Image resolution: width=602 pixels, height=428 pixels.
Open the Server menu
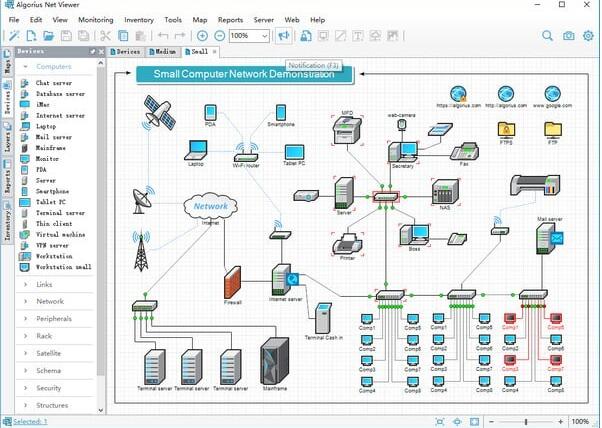[x=264, y=20]
